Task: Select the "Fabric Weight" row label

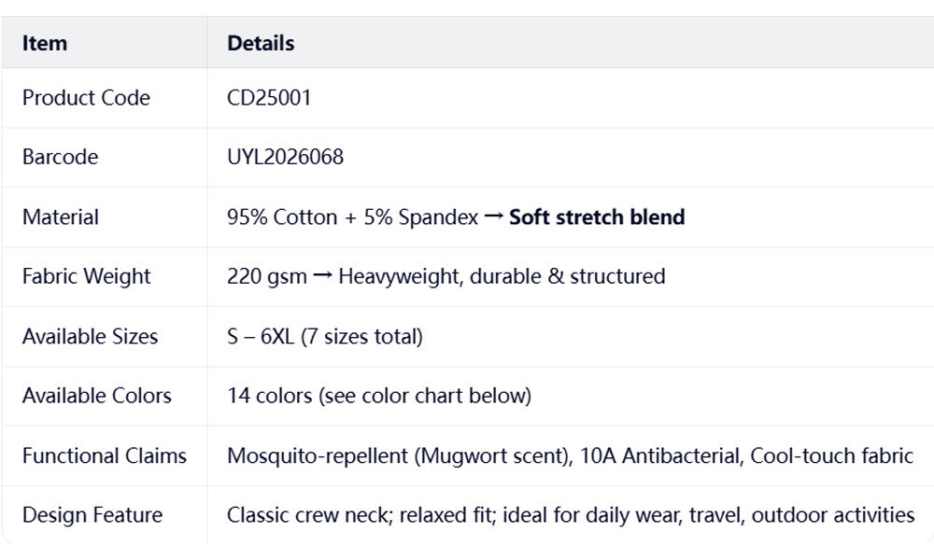Action: 86,277
